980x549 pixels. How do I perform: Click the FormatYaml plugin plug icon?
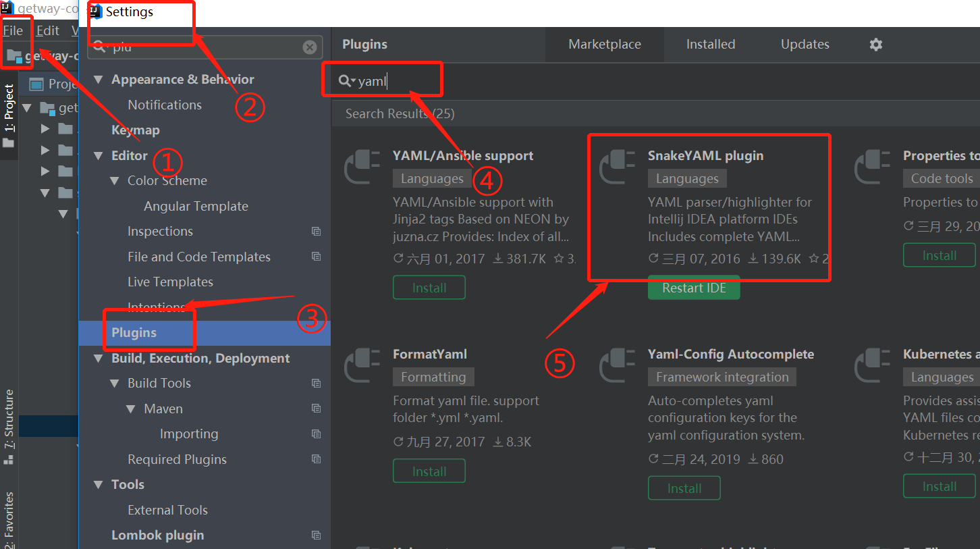(x=363, y=367)
